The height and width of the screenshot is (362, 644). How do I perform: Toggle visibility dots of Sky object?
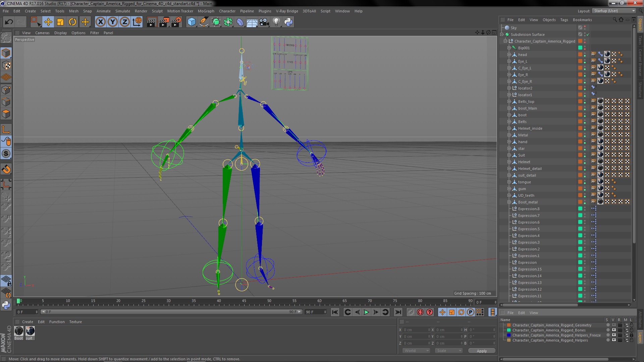pos(585,28)
